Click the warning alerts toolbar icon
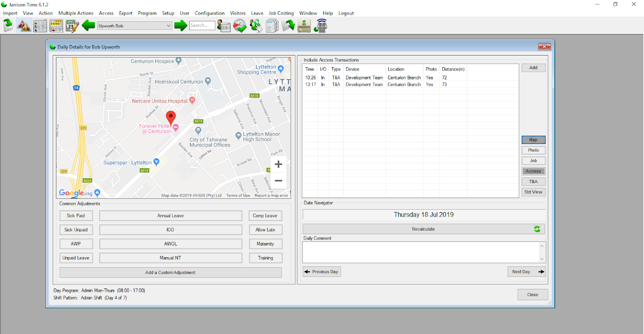The width and height of the screenshot is (644, 334). (24, 26)
